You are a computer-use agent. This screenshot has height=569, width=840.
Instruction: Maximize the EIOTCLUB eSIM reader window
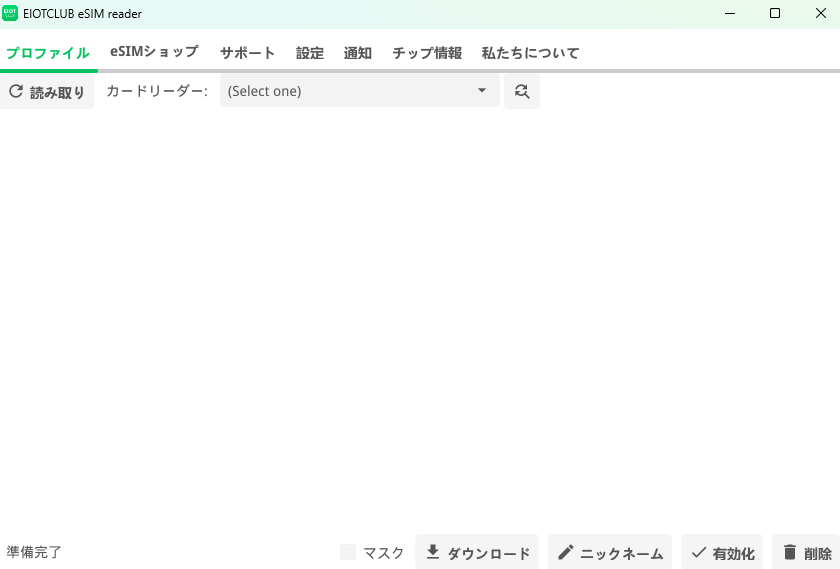[x=775, y=13]
